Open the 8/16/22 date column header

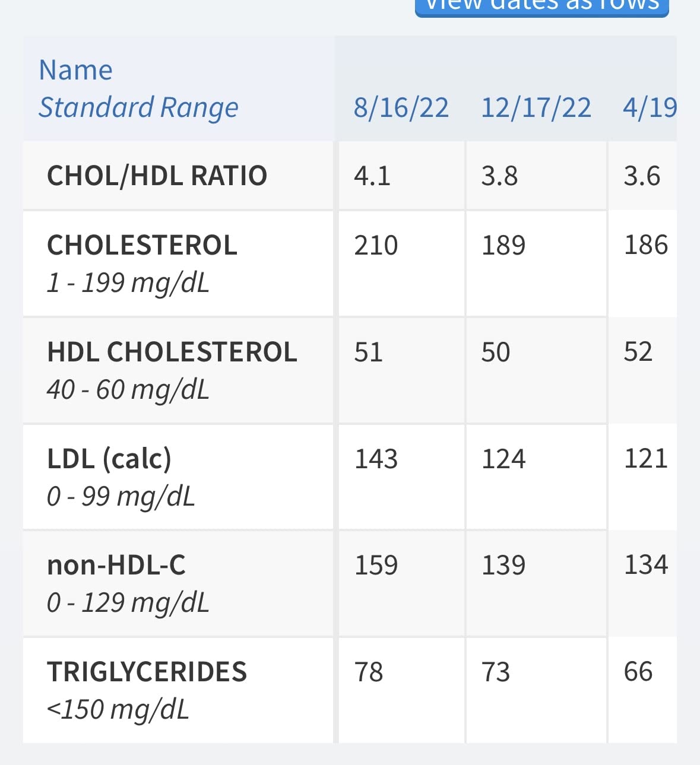[x=401, y=108]
